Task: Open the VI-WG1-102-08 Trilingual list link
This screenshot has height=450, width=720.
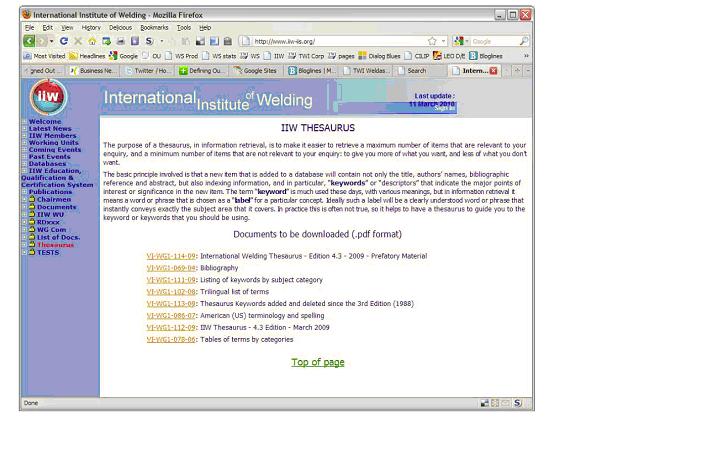Action: 171,292
